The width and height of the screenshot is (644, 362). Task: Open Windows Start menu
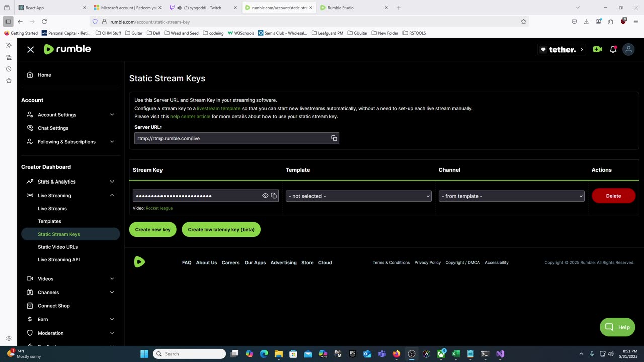[144, 354]
